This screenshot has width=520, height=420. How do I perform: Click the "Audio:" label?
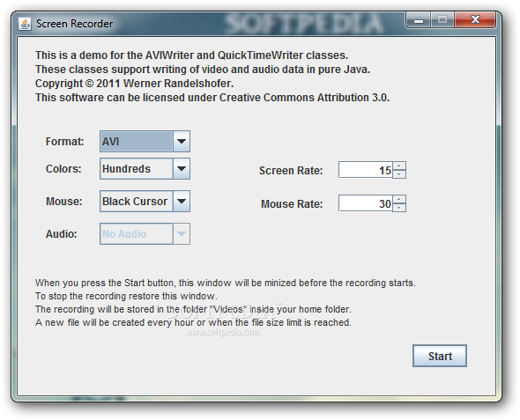click(x=61, y=234)
